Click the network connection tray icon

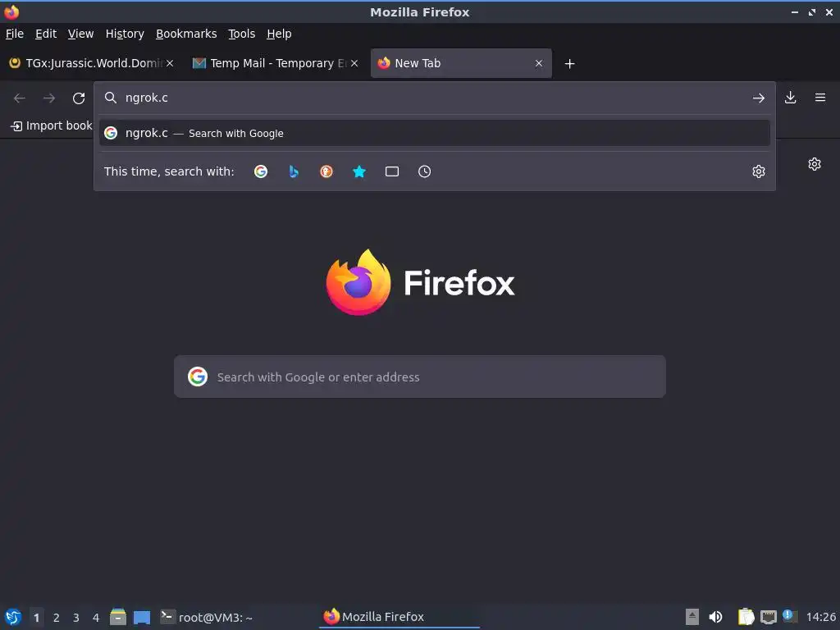coord(768,617)
